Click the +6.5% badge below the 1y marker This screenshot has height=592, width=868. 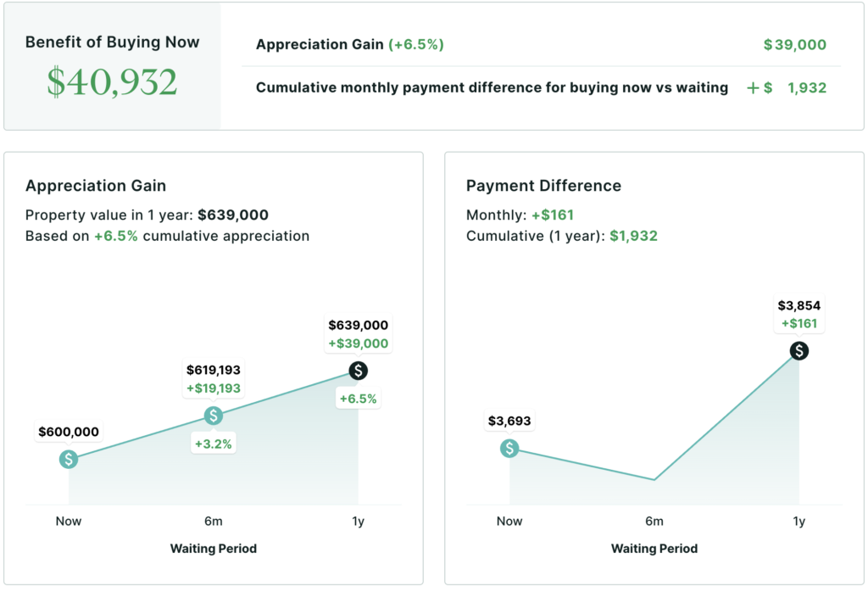coord(359,399)
